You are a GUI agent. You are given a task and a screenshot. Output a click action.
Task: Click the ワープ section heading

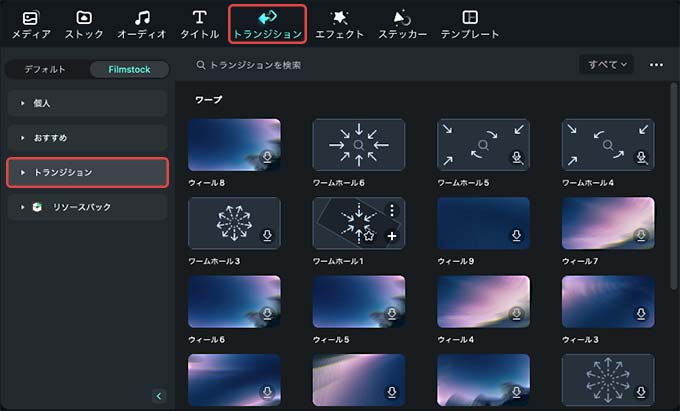[x=209, y=100]
